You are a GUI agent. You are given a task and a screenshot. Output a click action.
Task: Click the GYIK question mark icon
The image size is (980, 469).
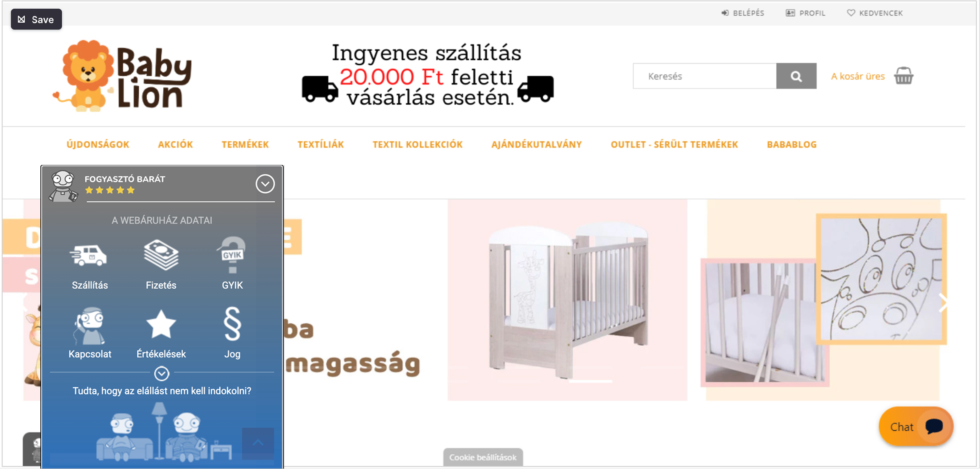232,255
